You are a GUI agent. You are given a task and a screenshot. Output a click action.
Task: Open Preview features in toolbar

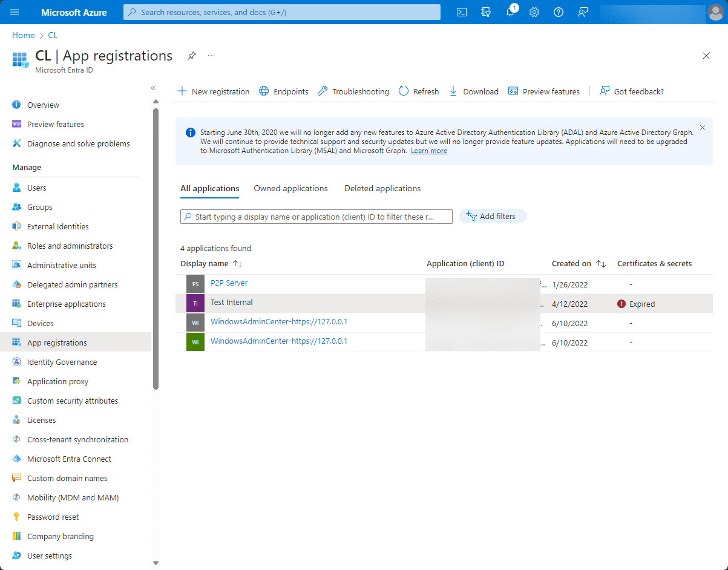pos(544,91)
